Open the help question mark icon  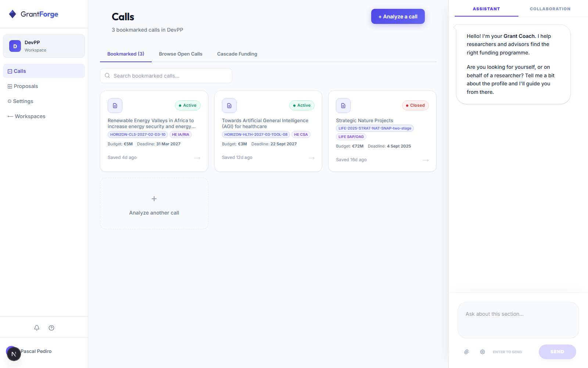pyautogui.click(x=51, y=328)
